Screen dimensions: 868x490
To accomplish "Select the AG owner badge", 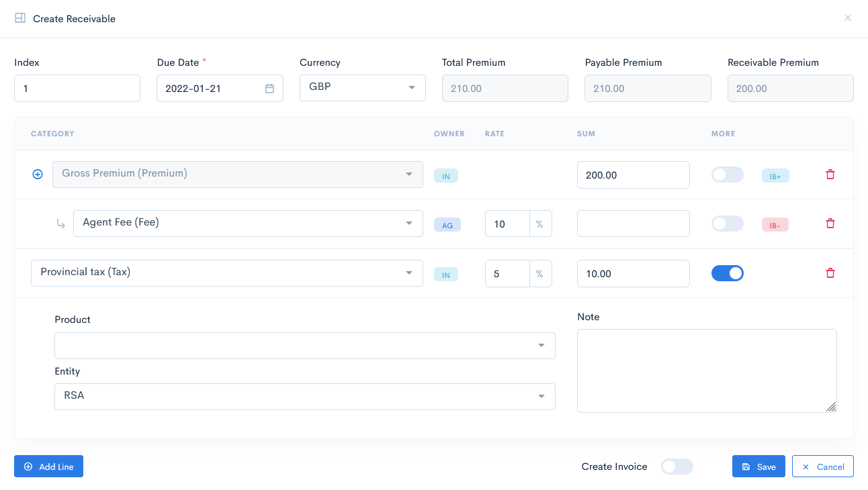I will tap(447, 224).
